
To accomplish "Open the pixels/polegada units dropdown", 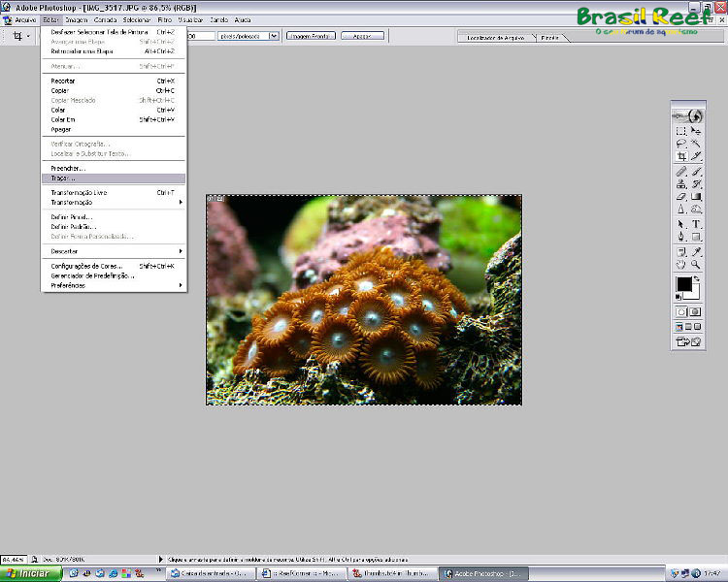I will tap(274, 36).
